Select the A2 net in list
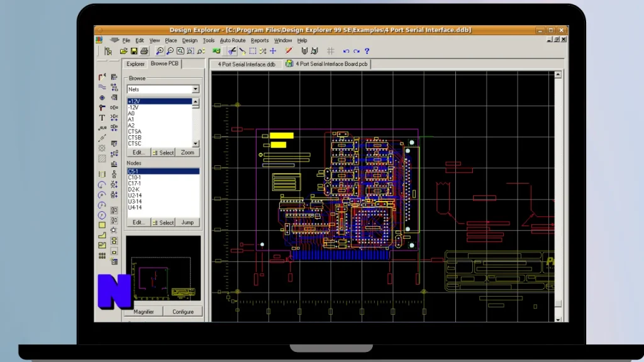The height and width of the screenshot is (362, 644). [159, 126]
